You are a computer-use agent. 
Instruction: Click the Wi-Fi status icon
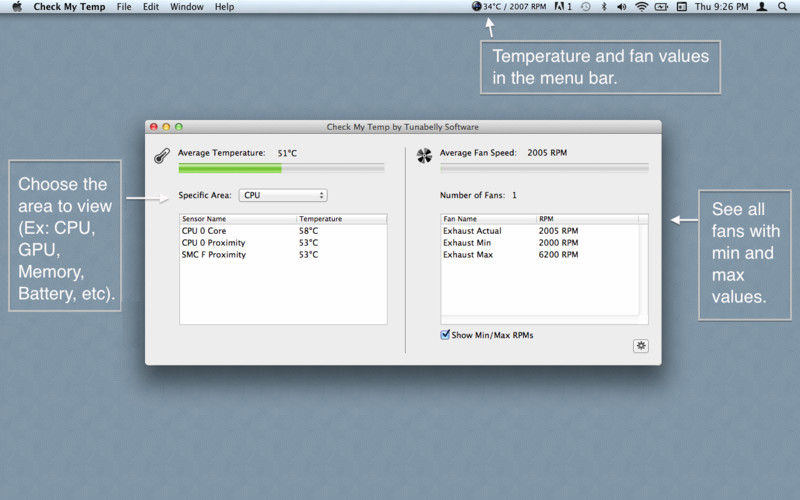click(641, 7)
